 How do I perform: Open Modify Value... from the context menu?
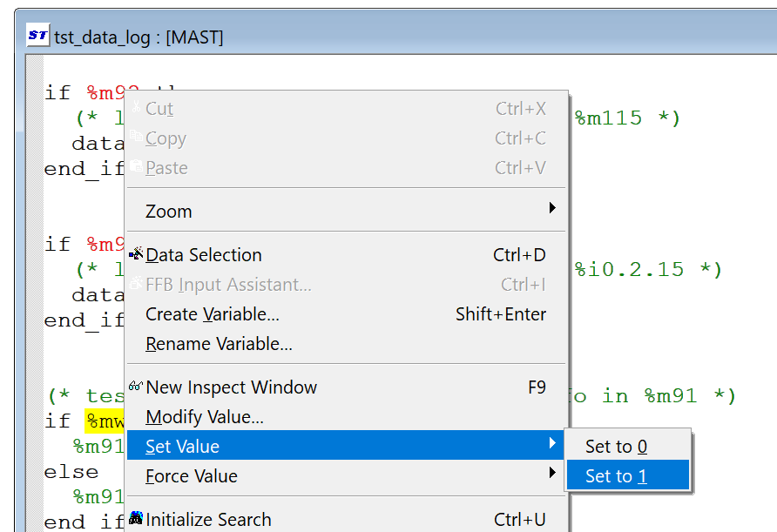click(x=205, y=417)
